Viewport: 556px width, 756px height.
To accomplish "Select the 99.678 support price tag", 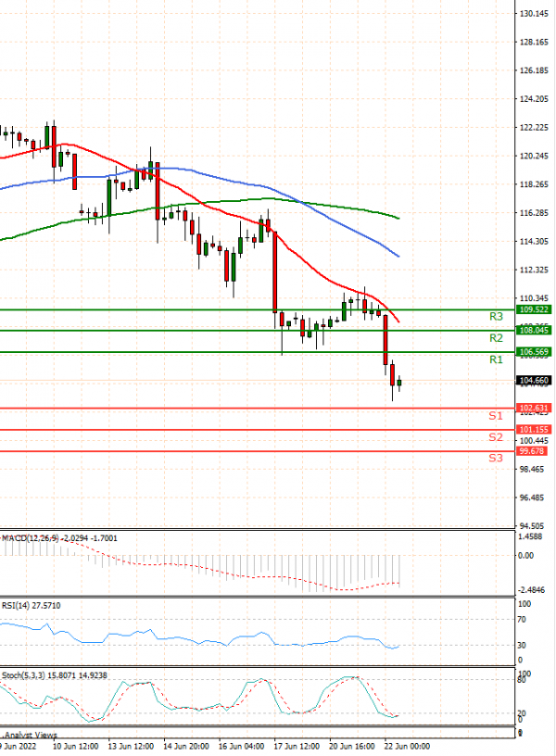I will click(532, 451).
